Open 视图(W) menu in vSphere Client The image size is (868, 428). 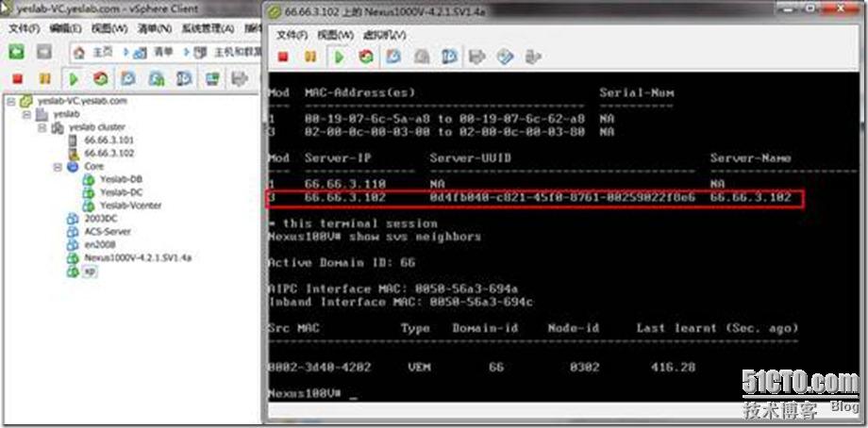[x=109, y=28]
